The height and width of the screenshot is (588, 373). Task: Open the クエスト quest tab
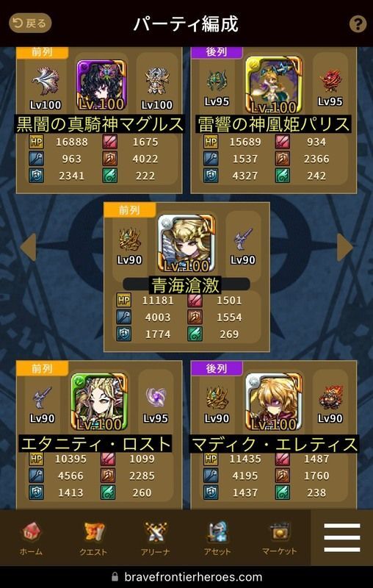coord(93,539)
